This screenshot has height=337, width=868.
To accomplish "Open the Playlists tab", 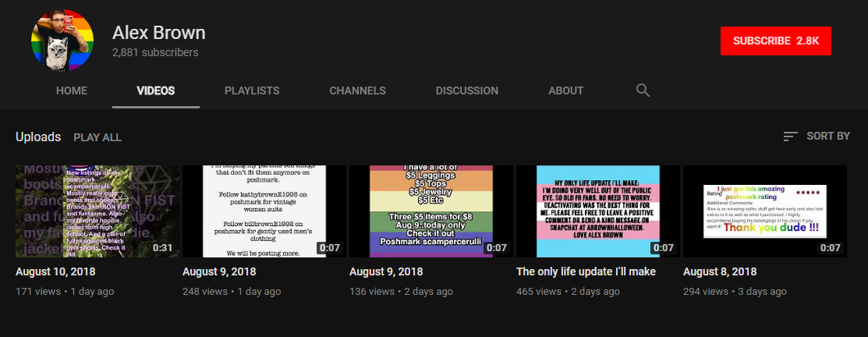I will click(252, 90).
